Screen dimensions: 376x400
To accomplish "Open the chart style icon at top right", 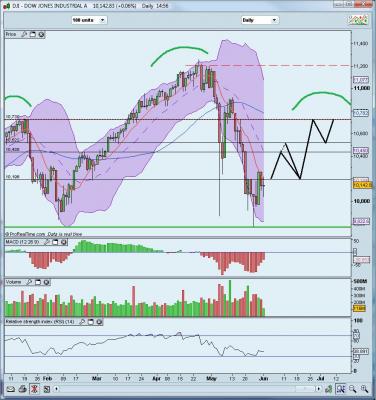I will coord(358,20).
